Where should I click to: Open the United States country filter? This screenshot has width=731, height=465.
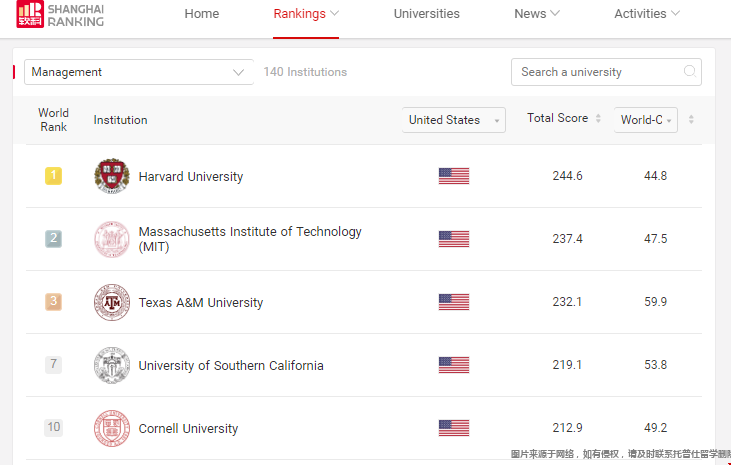point(454,120)
